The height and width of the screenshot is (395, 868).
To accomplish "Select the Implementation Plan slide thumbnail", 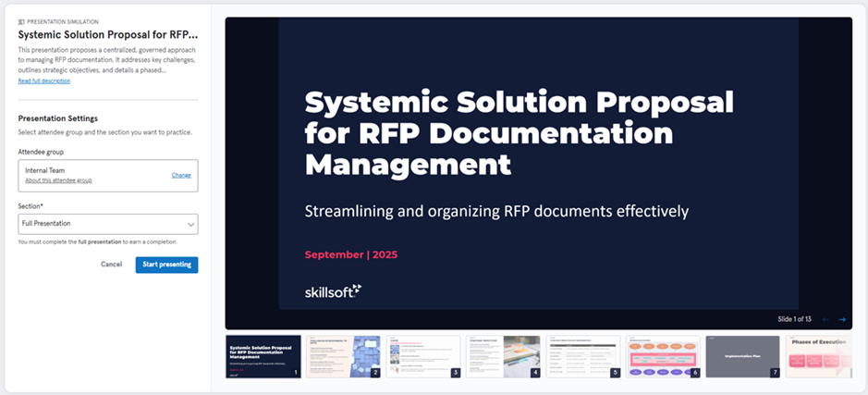I will pos(742,356).
